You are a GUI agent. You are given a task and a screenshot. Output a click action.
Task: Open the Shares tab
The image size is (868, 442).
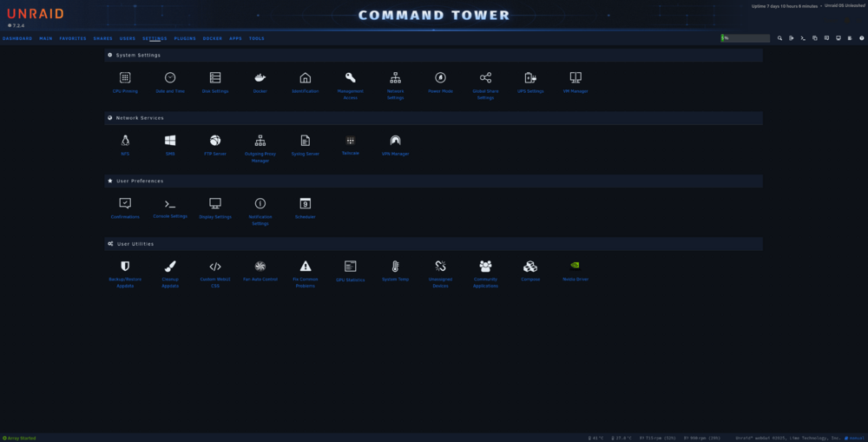pos(103,39)
